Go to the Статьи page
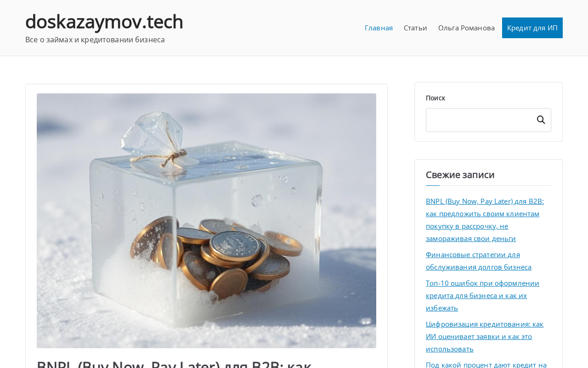 415,28
